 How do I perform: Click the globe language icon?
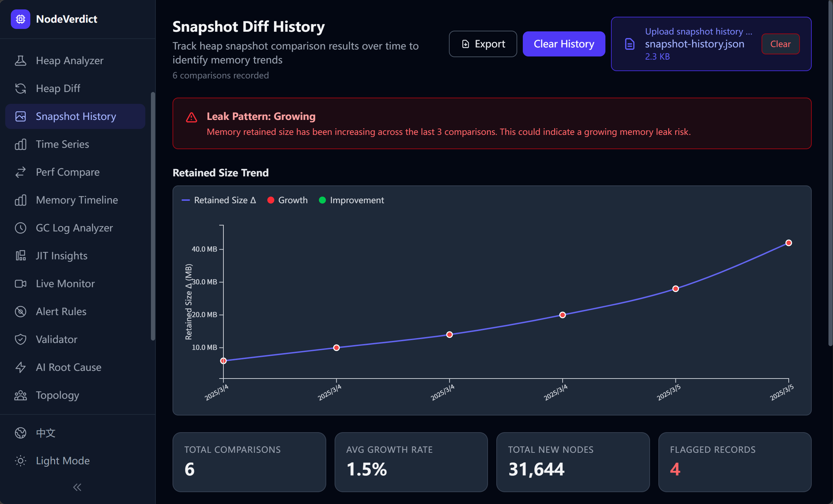coord(21,433)
